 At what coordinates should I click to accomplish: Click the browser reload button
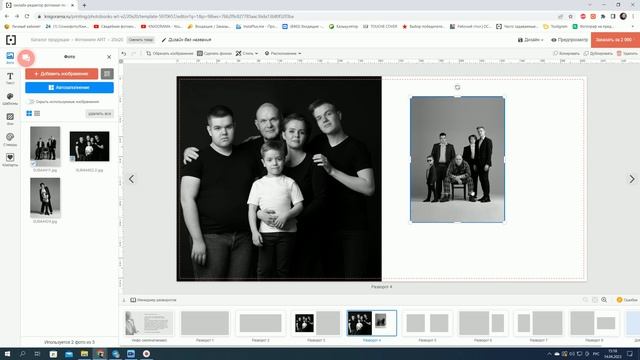[x=27, y=16]
